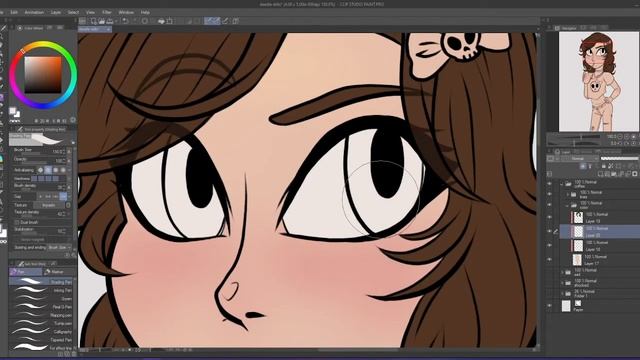
Task: Expand the Opacity settings arrow
Action: 69,160
